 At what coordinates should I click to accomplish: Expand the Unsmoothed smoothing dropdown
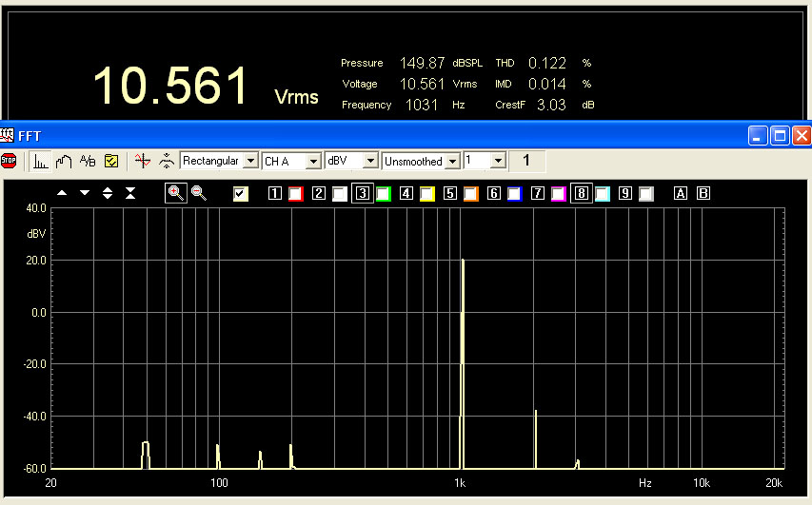tap(453, 161)
